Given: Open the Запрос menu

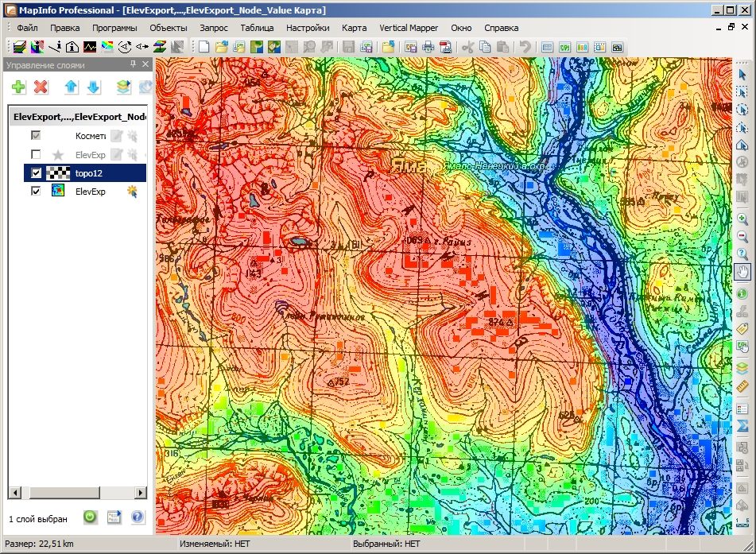Looking at the screenshot, I should 214,28.
